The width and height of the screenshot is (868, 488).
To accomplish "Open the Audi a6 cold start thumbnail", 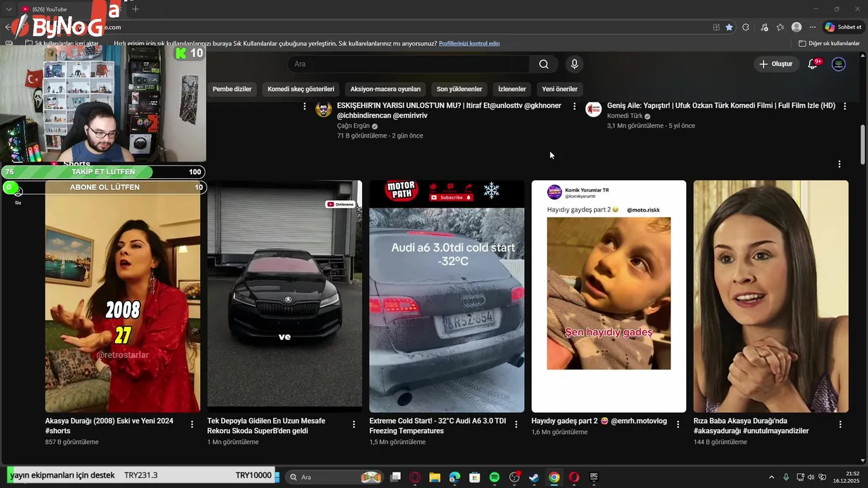I will (x=447, y=296).
